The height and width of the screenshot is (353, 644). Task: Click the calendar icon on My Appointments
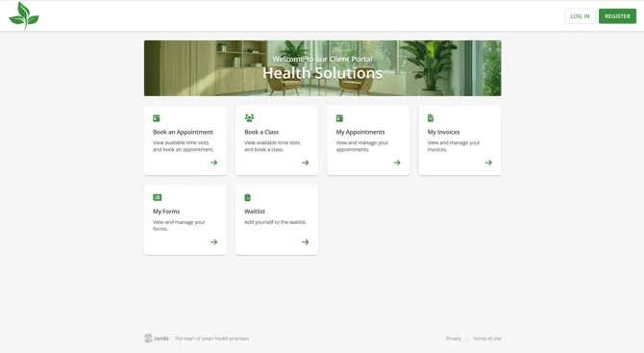[339, 118]
